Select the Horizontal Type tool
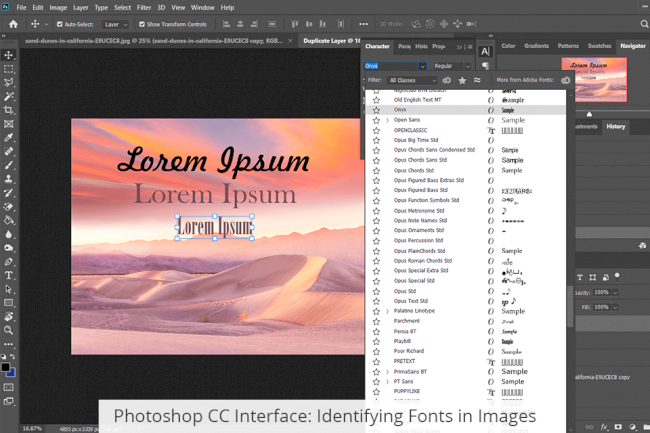This screenshot has height=433, width=650. 9,275
